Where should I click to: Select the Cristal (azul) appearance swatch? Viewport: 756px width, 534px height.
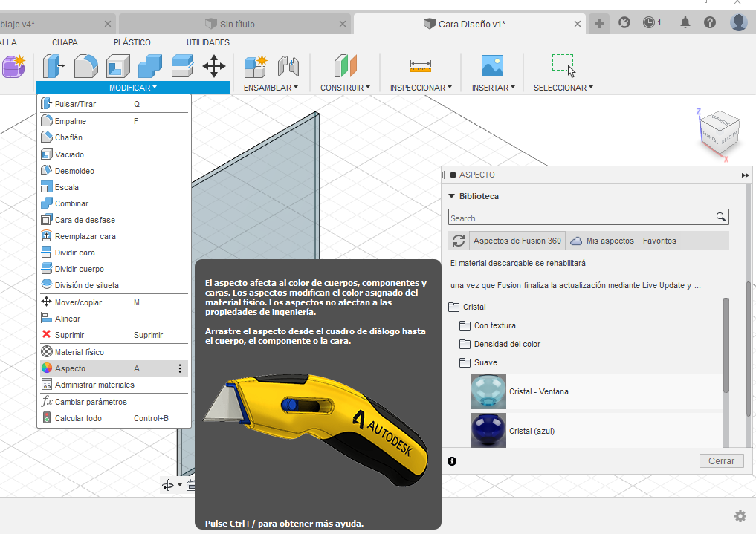488,431
